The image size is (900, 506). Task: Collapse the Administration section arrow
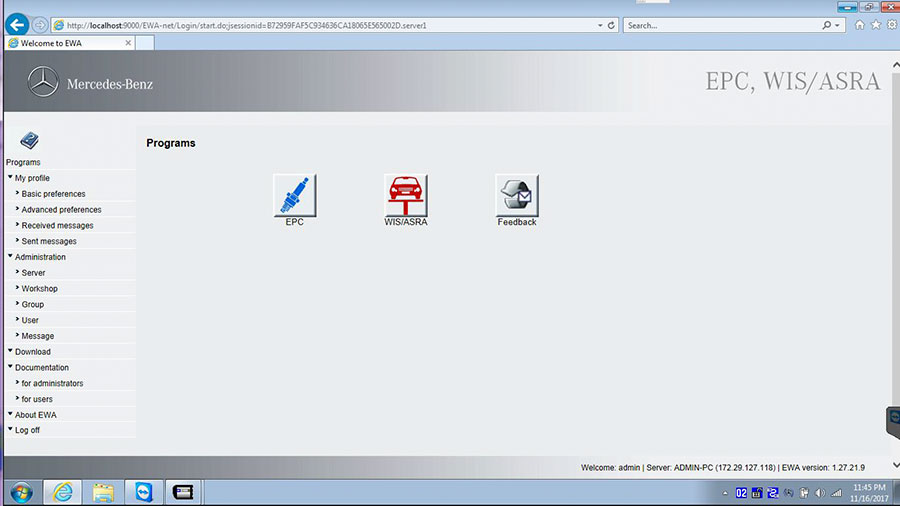point(10,256)
